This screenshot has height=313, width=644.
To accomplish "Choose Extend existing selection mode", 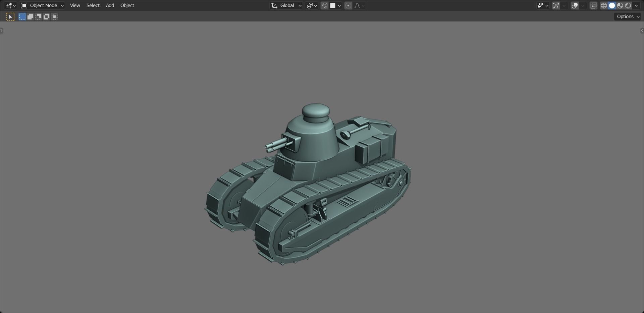I will pyautogui.click(x=30, y=16).
